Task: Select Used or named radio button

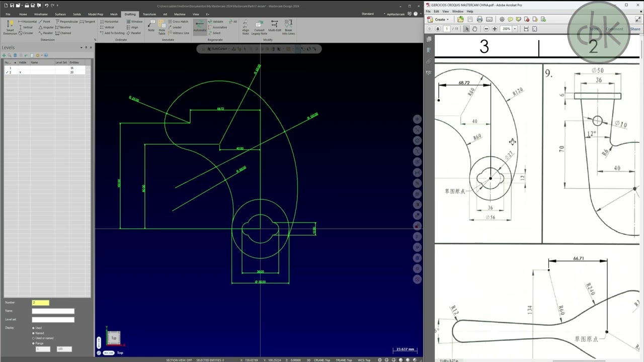Action: coord(34,338)
